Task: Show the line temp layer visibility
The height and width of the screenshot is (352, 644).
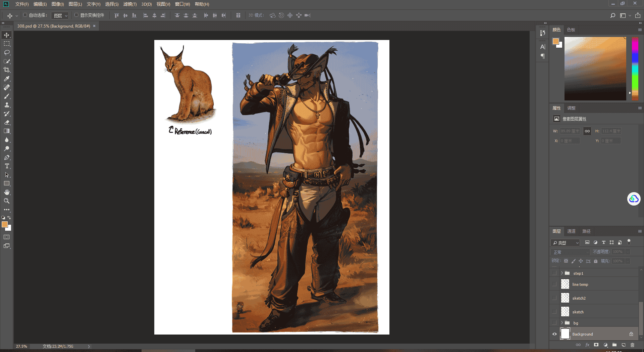Action: (554, 284)
